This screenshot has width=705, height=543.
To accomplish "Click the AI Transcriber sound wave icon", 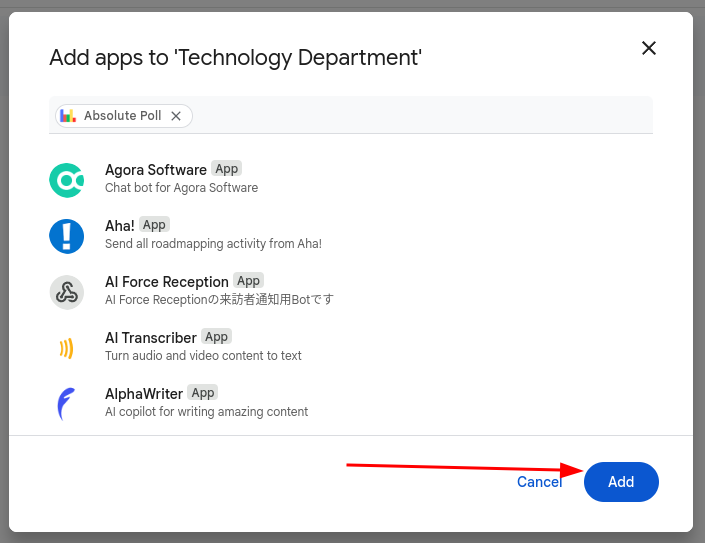I will click(x=67, y=348).
